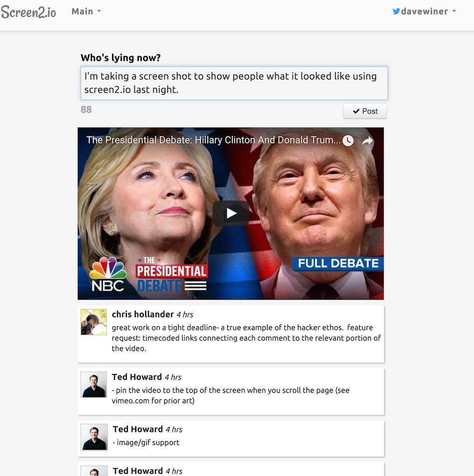
Task: Click the checkmark icon on Post
Action: click(x=356, y=111)
